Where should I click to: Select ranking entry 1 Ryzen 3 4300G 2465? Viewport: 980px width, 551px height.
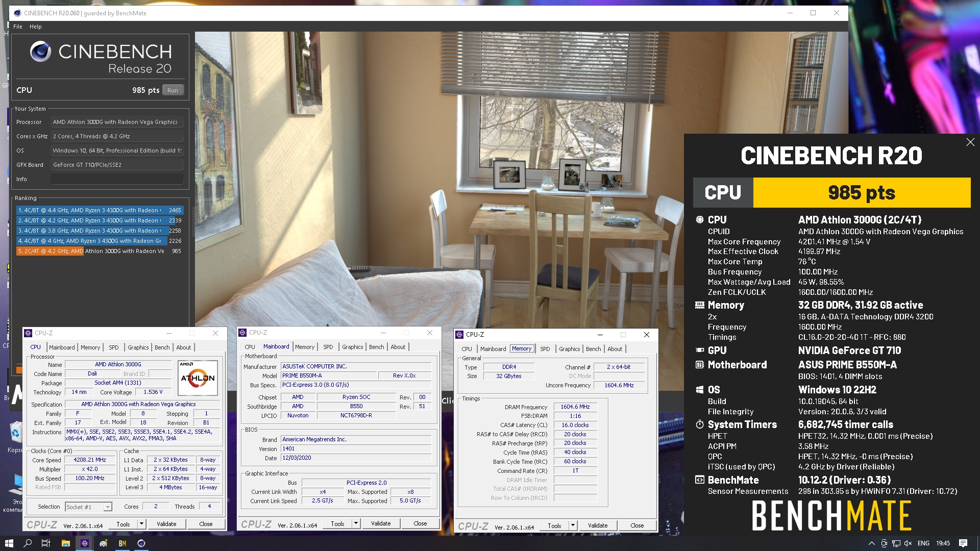tap(100, 210)
